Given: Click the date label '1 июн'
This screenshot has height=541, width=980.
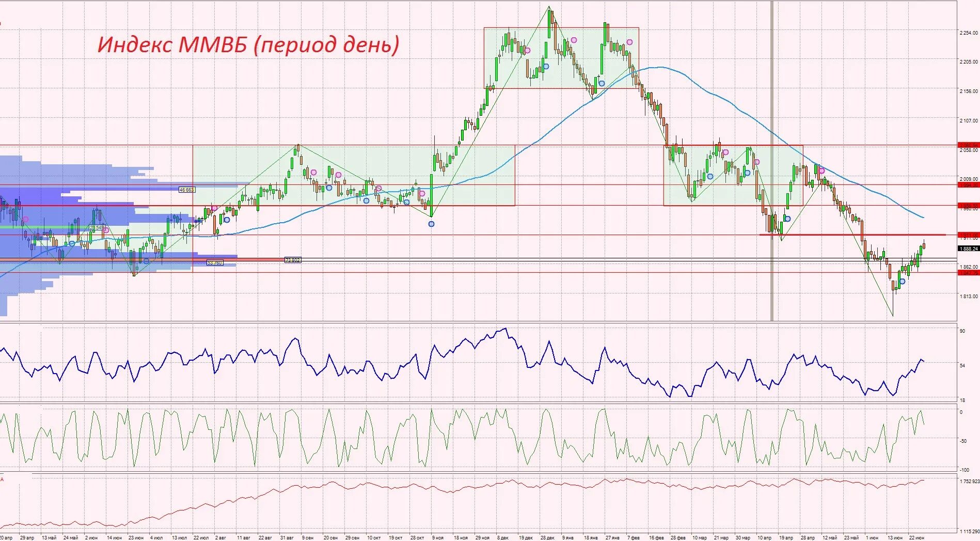Looking at the screenshot, I should pos(872,538).
